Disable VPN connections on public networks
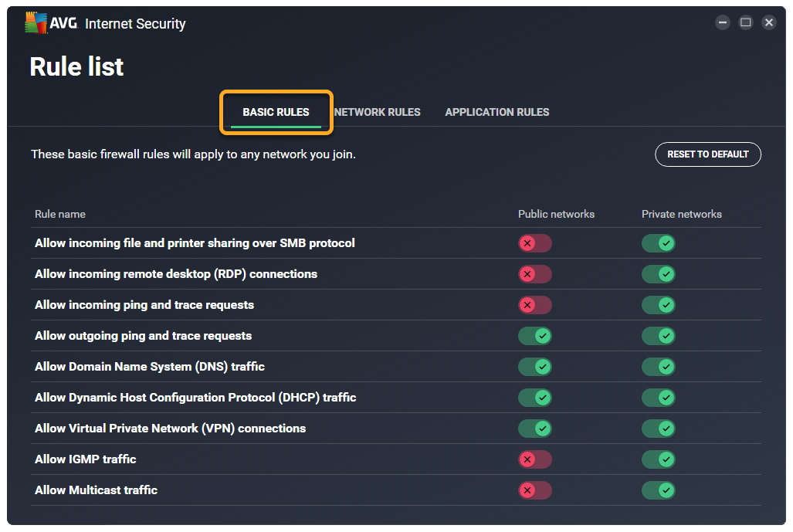Image resolution: width=793 pixels, height=532 pixels. click(534, 429)
